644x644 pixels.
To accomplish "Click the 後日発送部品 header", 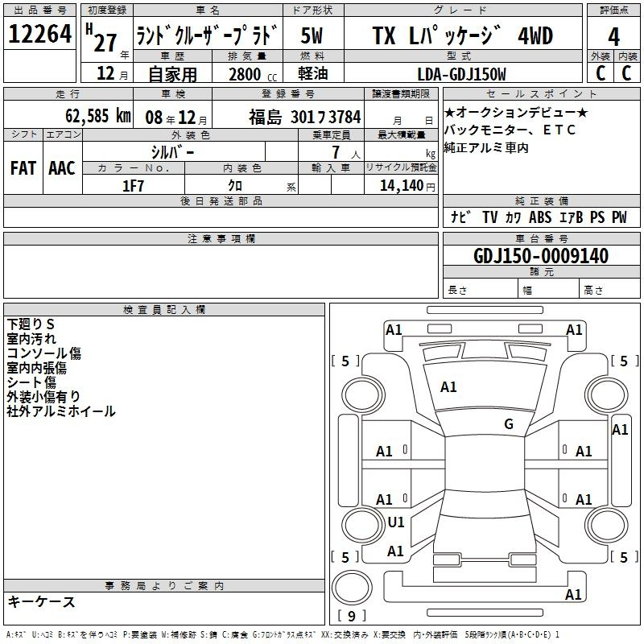I will click(221, 200).
